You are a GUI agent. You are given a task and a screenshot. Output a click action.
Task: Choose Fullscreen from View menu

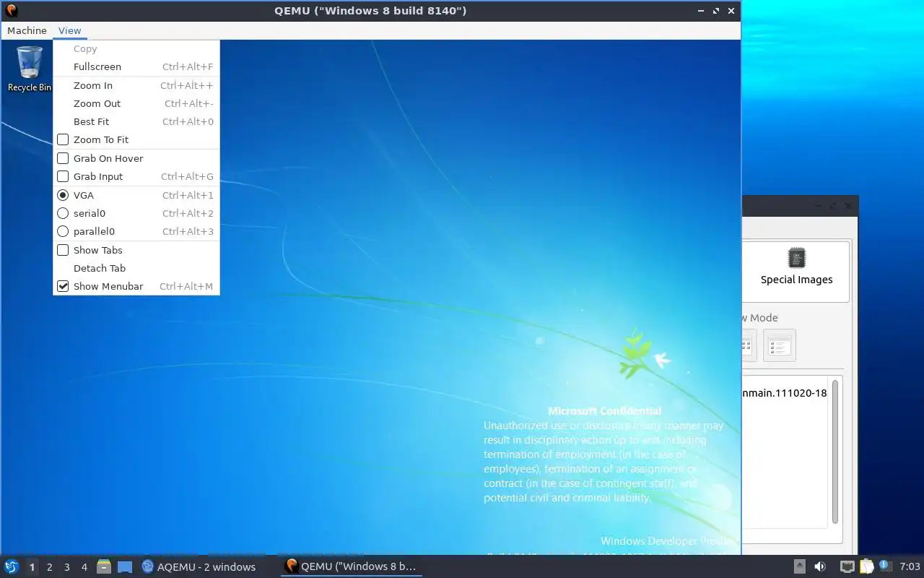click(x=136, y=66)
